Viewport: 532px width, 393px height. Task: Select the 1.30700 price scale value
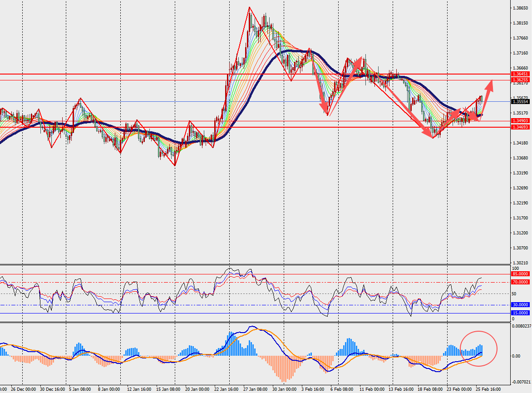(x=520, y=248)
